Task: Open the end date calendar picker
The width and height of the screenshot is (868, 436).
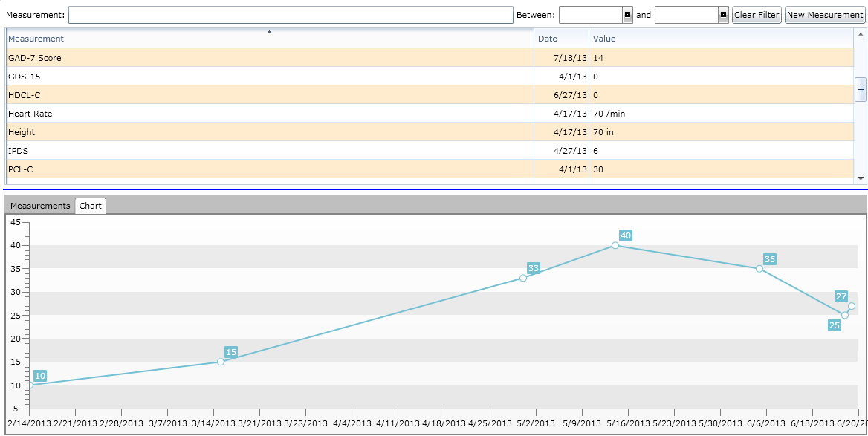Action: [723, 15]
